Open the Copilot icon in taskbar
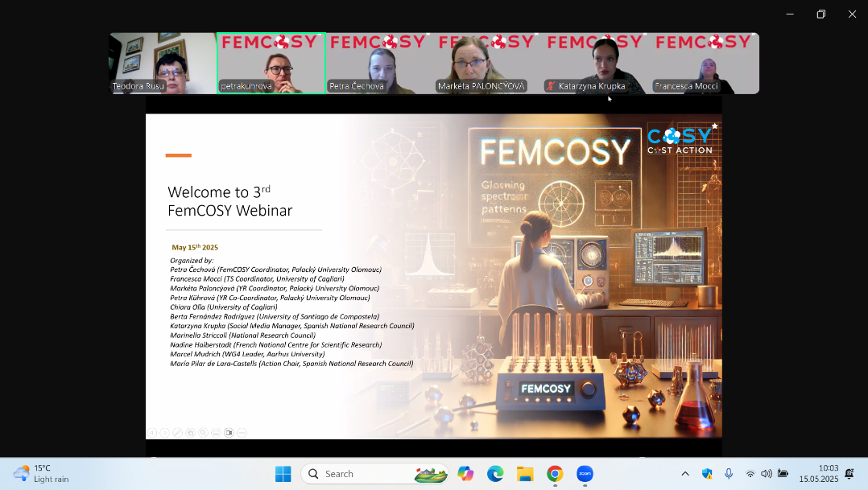Image resolution: width=868 pixels, height=490 pixels. [465, 474]
